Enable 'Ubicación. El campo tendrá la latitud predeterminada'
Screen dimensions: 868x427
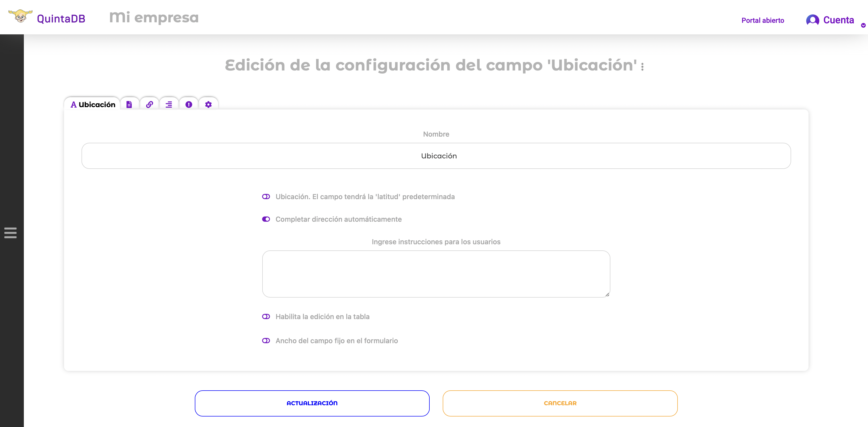coord(266,197)
